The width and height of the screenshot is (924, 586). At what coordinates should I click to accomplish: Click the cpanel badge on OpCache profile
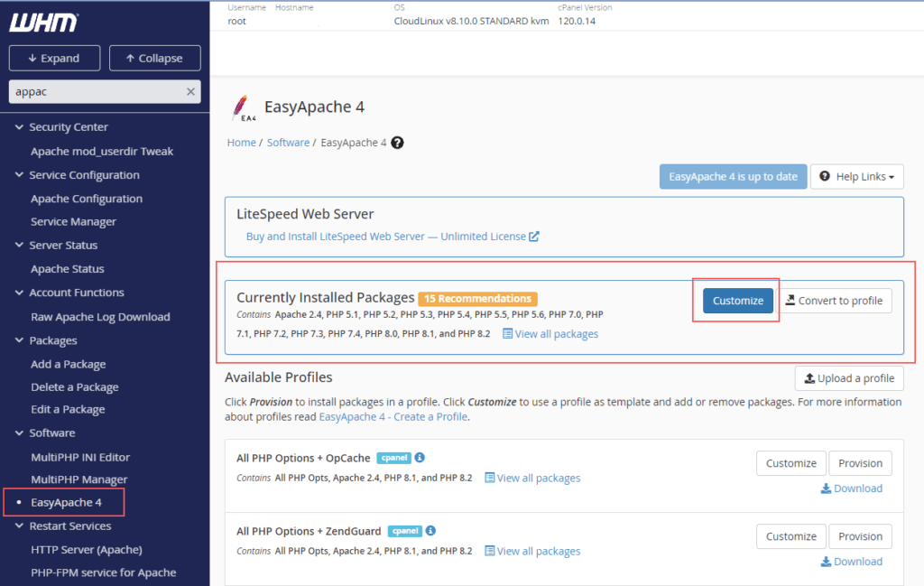tap(393, 458)
